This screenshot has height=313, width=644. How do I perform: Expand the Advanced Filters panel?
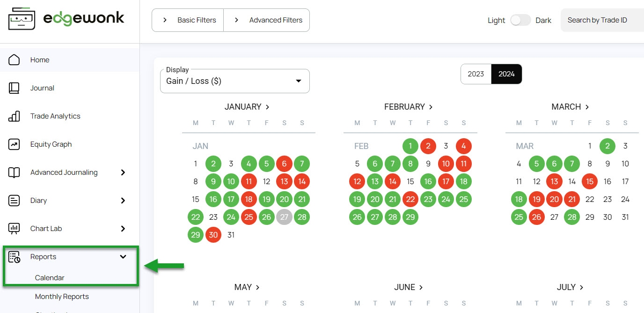267,20
